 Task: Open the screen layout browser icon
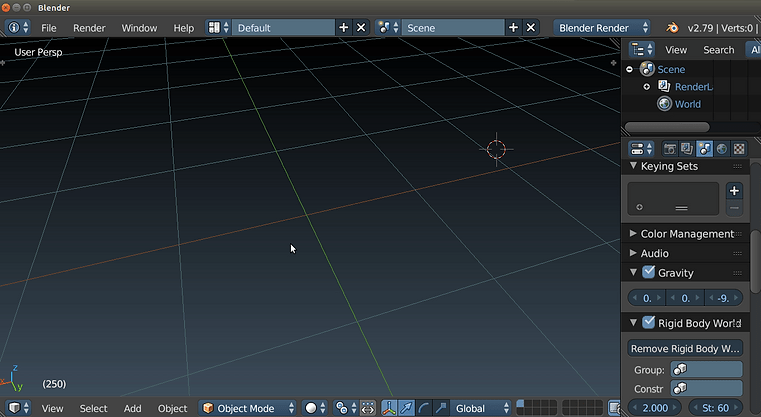tap(218, 28)
